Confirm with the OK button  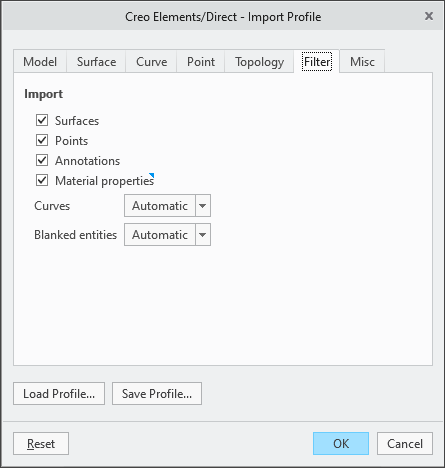click(341, 444)
